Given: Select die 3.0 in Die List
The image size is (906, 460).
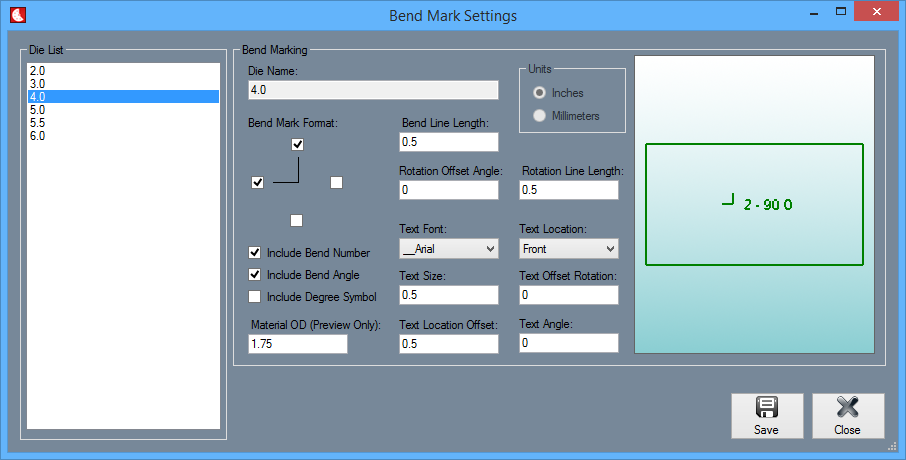Looking at the screenshot, I should tap(123, 84).
